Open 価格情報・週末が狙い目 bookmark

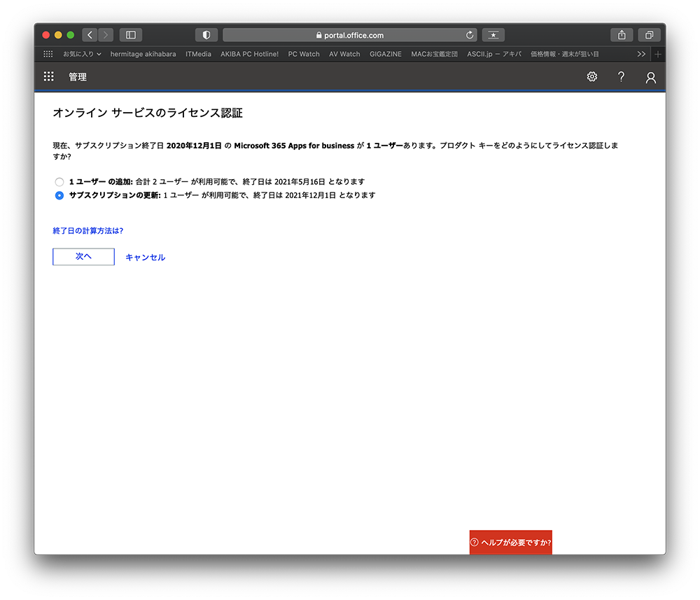[x=565, y=54]
